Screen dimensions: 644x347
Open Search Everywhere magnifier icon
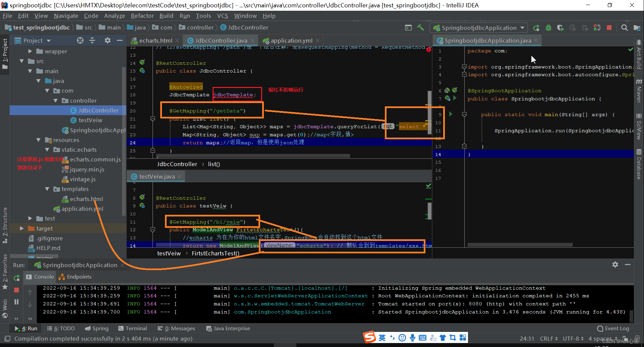click(624, 28)
